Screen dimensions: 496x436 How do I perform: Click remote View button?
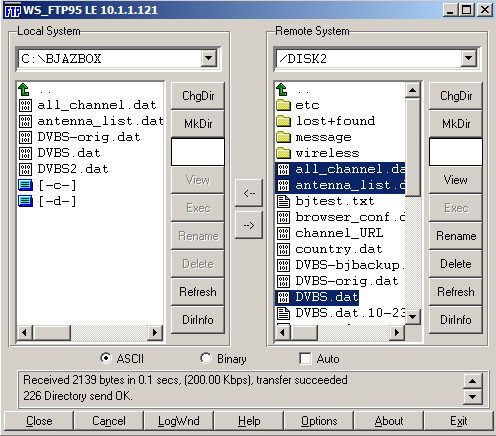pyautogui.click(x=456, y=180)
